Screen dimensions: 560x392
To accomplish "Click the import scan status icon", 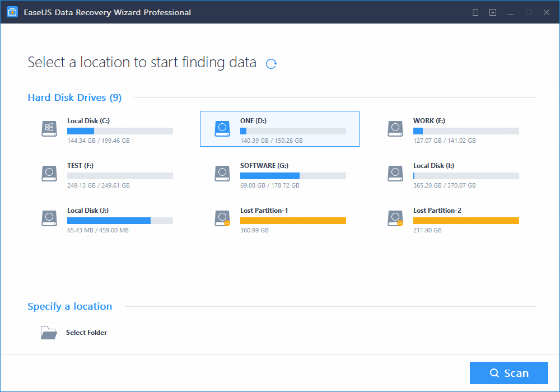I will [475, 12].
